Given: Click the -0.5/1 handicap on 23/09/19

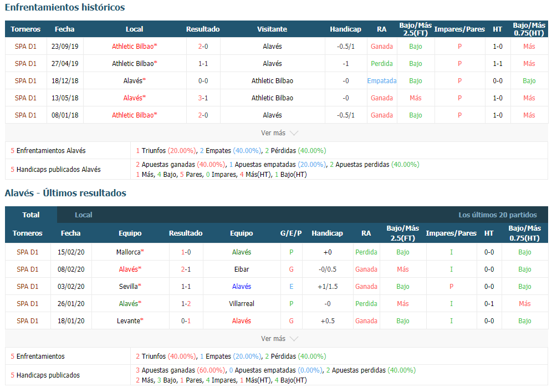Looking at the screenshot, I should [x=346, y=46].
